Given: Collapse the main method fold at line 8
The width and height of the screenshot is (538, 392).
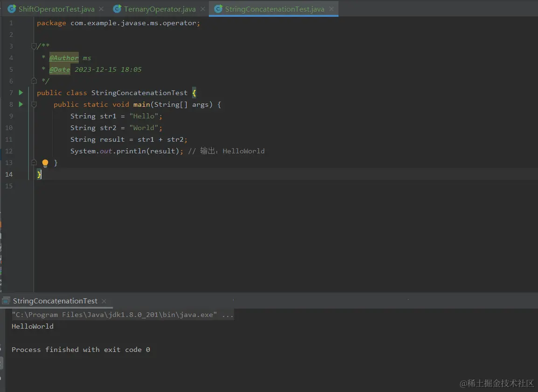Looking at the screenshot, I should pos(34,104).
